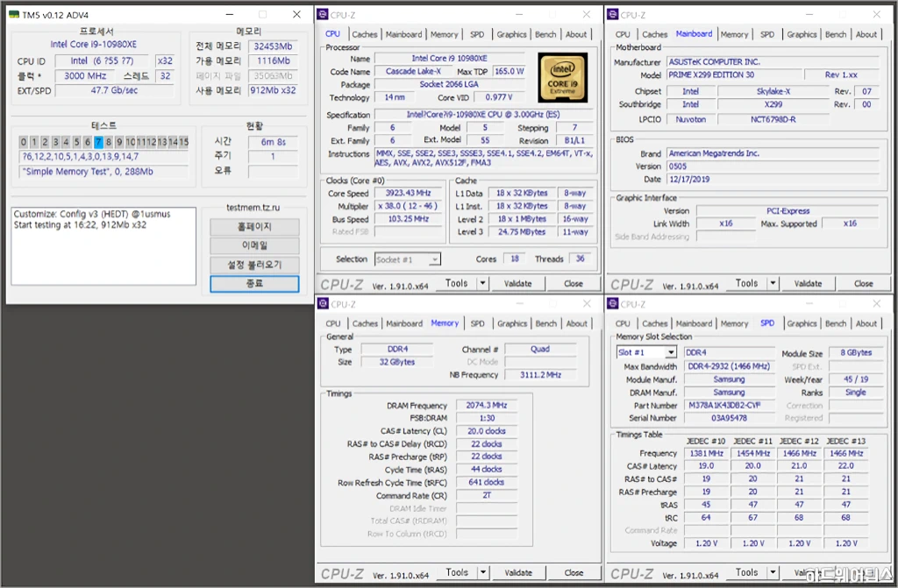Switch to Caches tab in SPD window
The image size is (898, 588).
pos(655,323)
